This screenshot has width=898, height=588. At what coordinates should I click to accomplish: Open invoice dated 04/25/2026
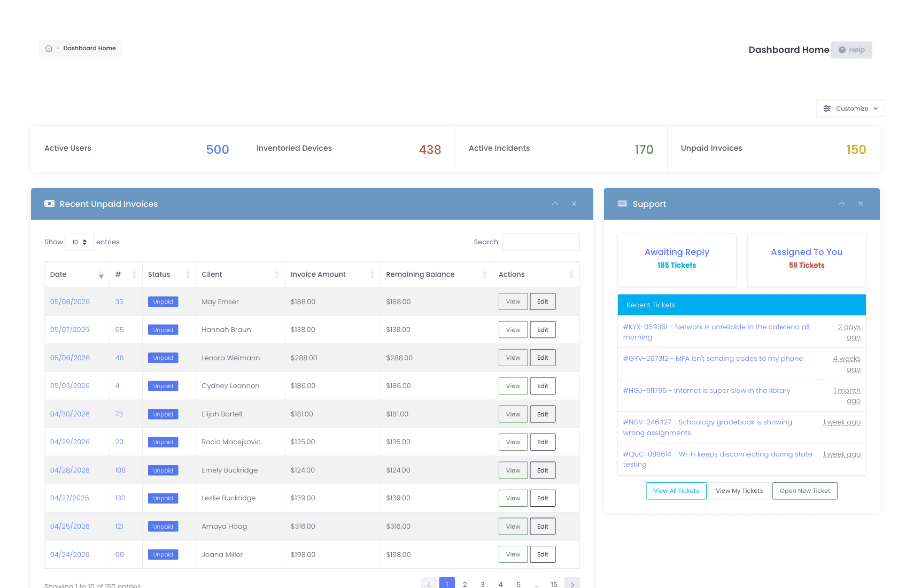(70, 527)
